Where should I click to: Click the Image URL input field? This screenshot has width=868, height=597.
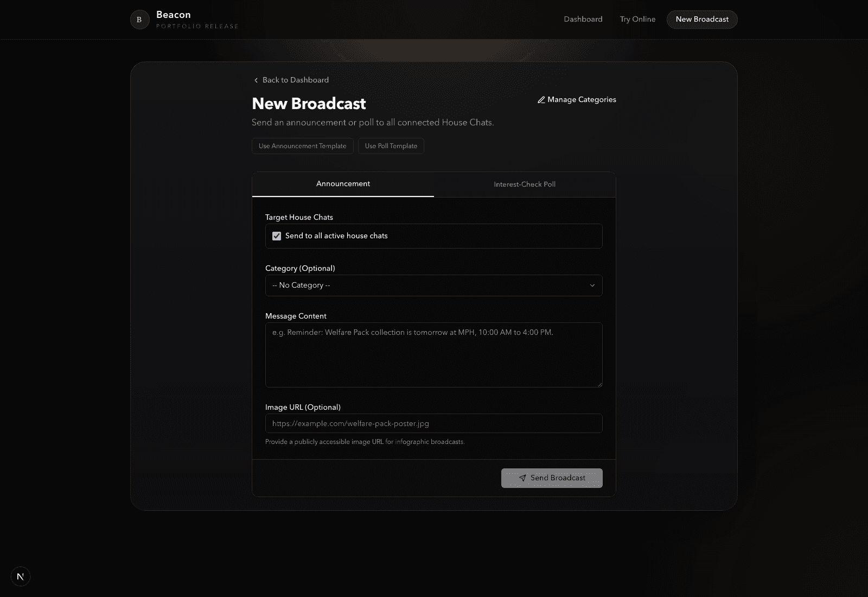pos(433,423)
